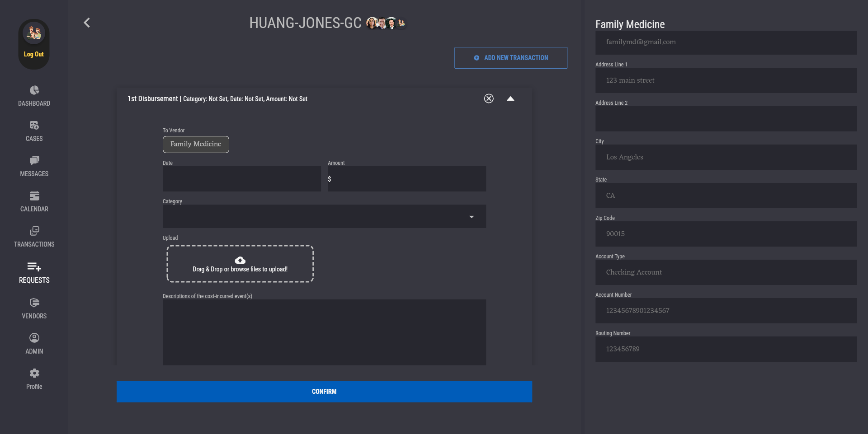
Task: Browse files in the upload drop zone
Action: pos(240,264)
